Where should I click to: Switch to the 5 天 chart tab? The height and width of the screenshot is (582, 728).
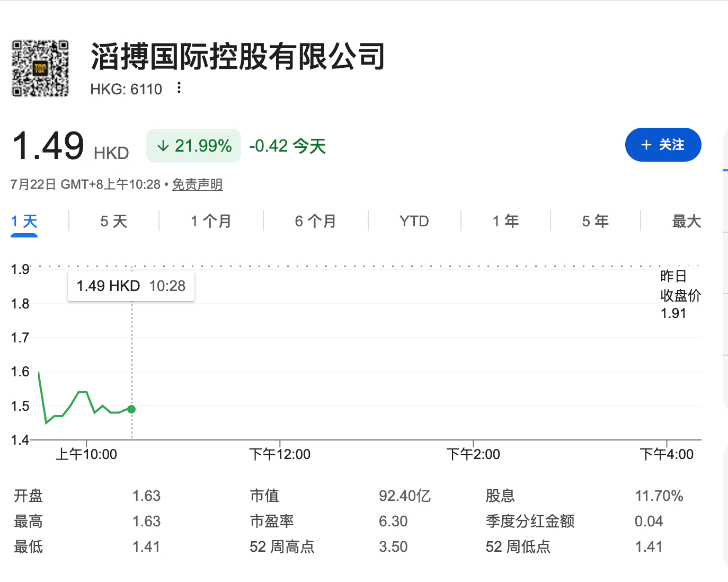[x=114, y=221]
